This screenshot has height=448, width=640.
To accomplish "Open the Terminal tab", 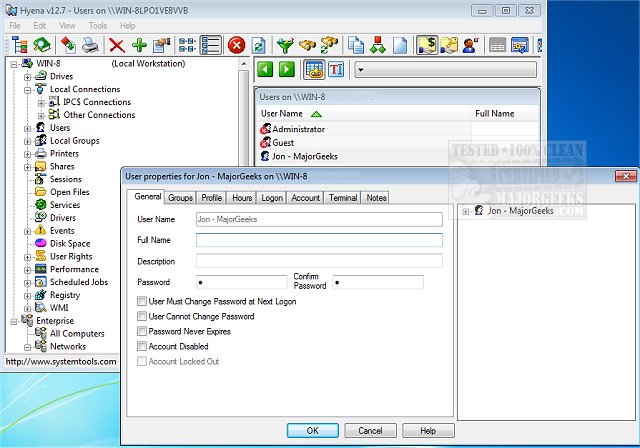I will 343,198.
